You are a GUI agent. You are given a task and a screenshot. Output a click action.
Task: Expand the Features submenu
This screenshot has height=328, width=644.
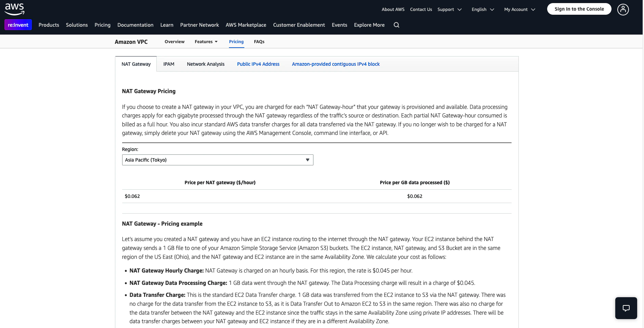pos(206,42)
